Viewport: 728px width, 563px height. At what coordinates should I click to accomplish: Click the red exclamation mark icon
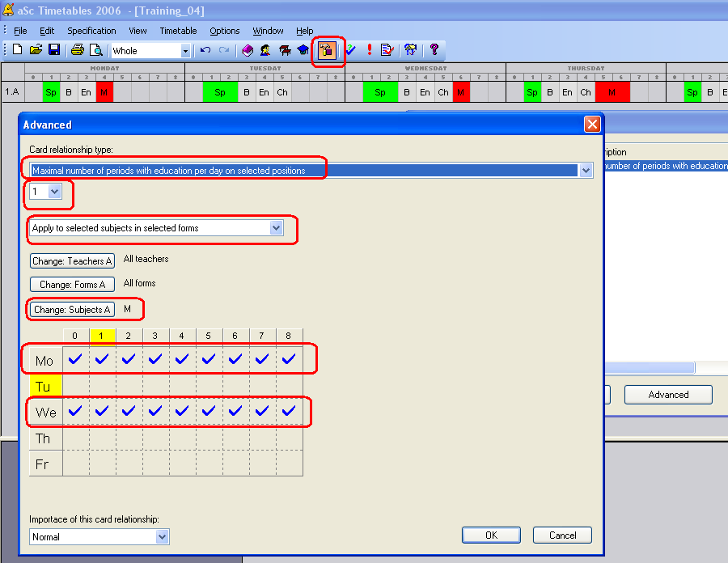pyautogui.click(x=370, y=50)
